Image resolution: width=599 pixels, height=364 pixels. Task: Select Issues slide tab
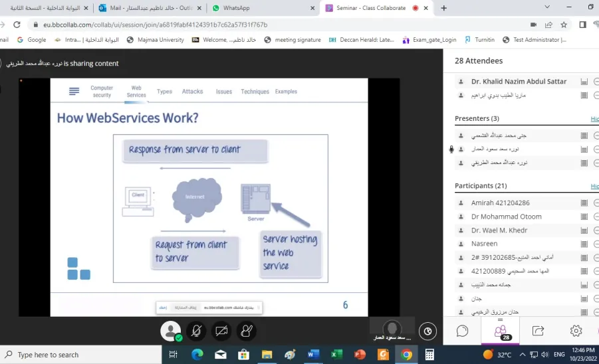click(x=224, y=92)
